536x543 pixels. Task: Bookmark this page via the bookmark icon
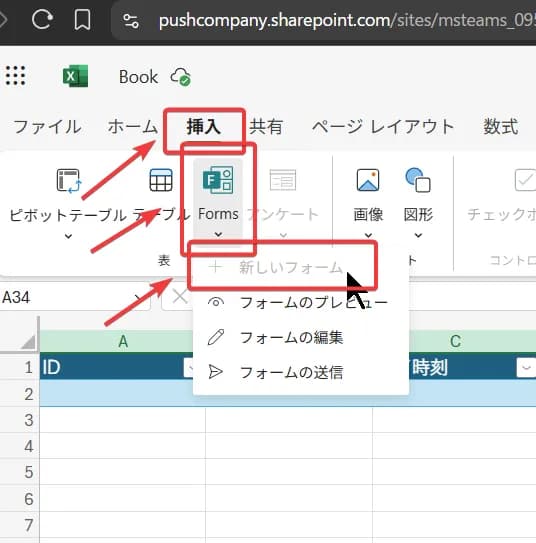(x=82, y=19)
